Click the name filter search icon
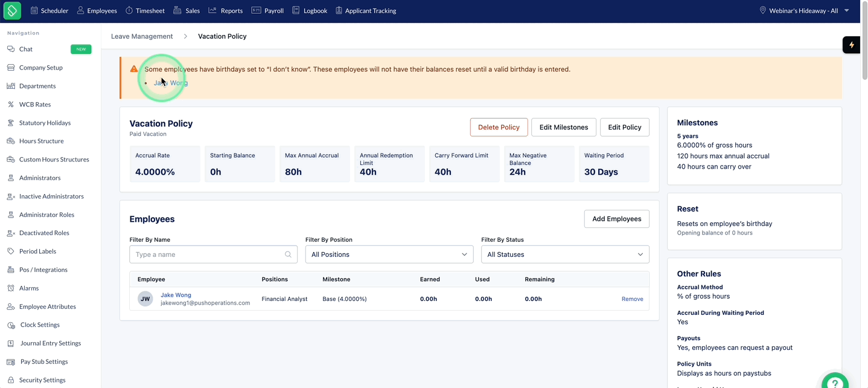 click(x=289, y=254)
